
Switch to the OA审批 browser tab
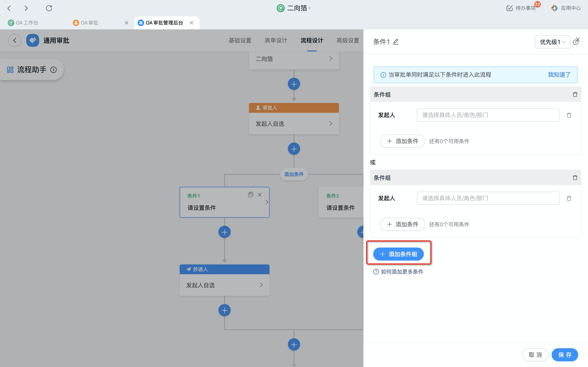(x=89, y=23)
